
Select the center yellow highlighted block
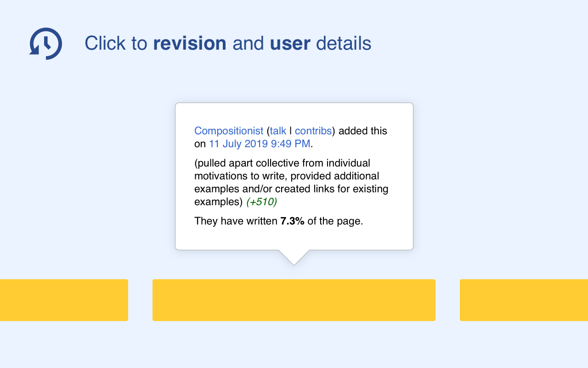point(294,300)
